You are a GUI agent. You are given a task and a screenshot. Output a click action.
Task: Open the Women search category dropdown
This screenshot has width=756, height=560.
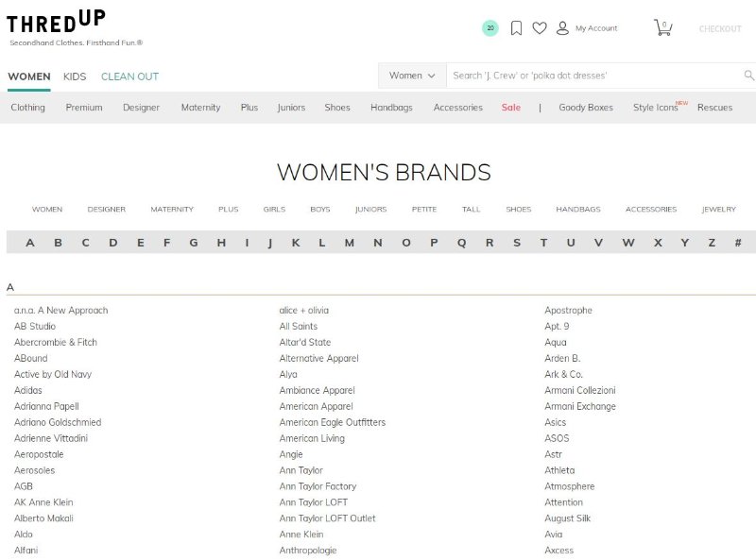click(x=412, y=76)
